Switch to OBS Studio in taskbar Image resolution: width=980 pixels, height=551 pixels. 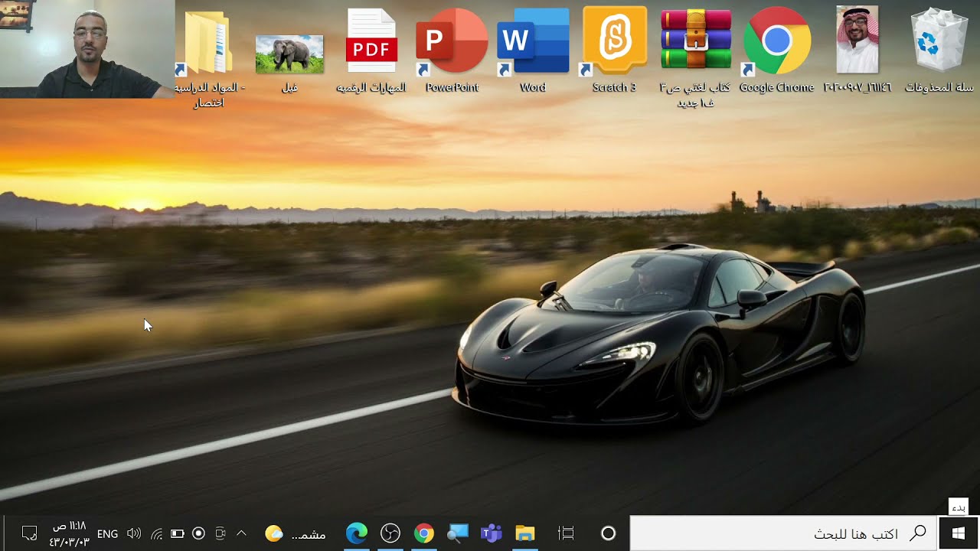[390, 533]
